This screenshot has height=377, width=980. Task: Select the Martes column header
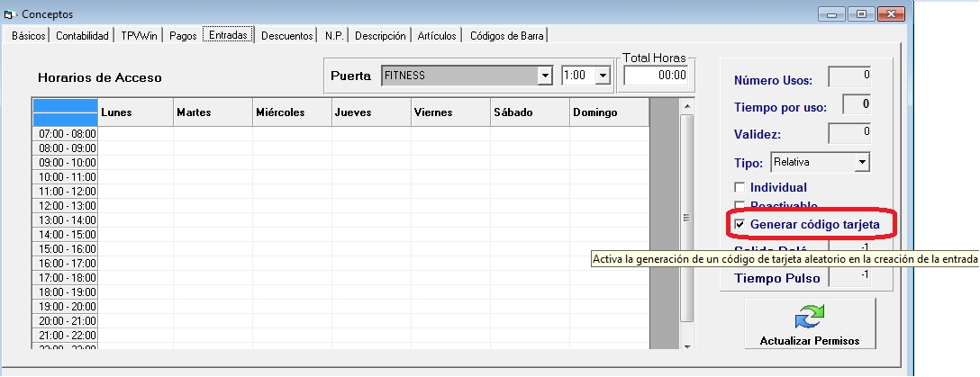coord(213,112)
